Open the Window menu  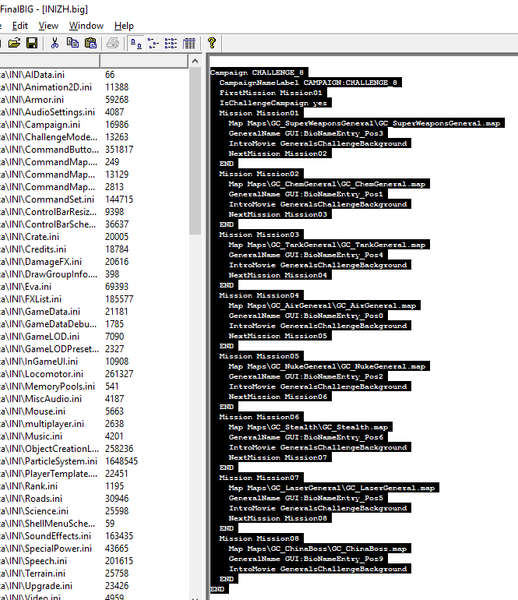tap(86, 26)
